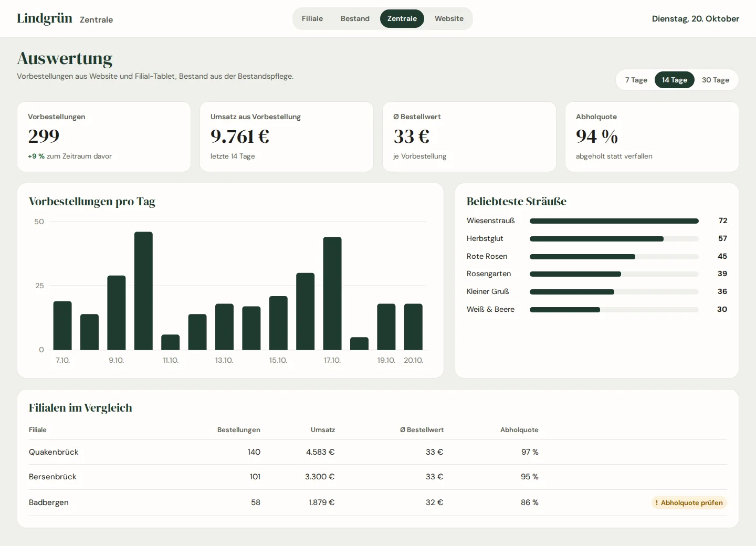Click the Umsatz aus Vorbestellung card

click(287, 136)
